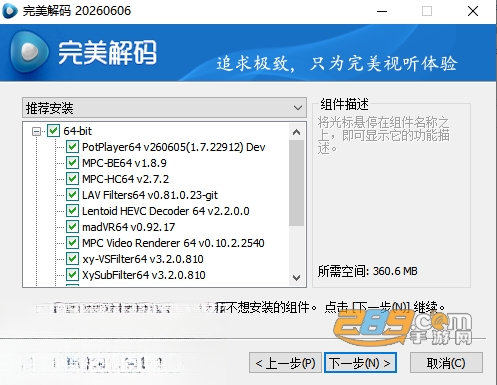Collapse the 64-bit tree node

(x=36, y=131)
